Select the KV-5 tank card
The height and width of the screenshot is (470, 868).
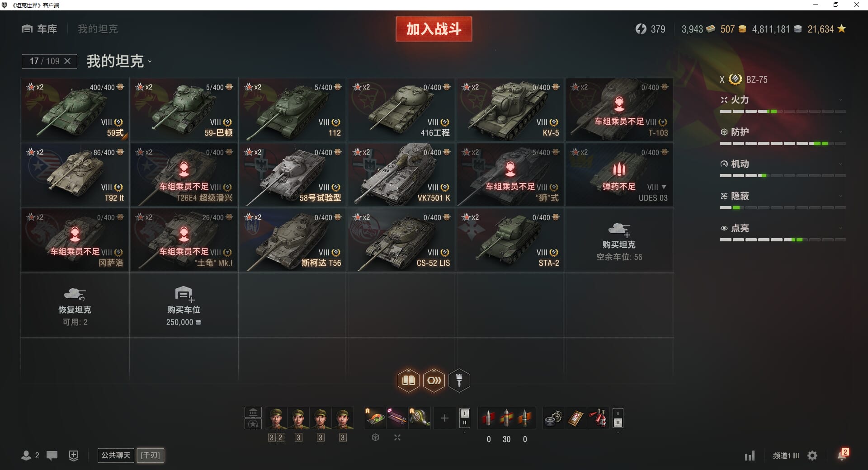point(510,110)
